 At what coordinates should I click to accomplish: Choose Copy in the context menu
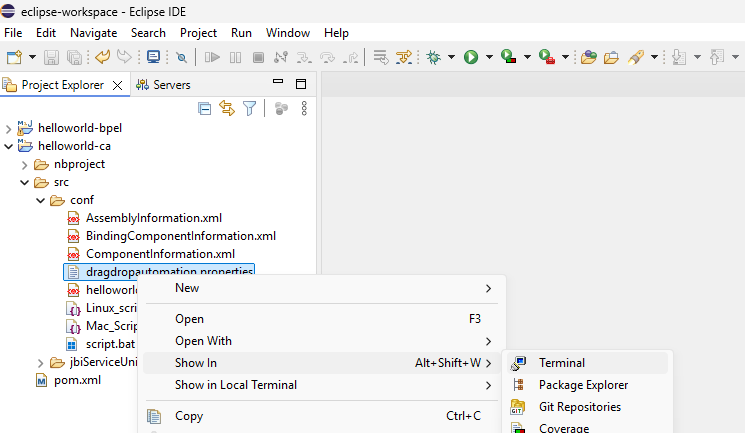[x=321, y=416]
